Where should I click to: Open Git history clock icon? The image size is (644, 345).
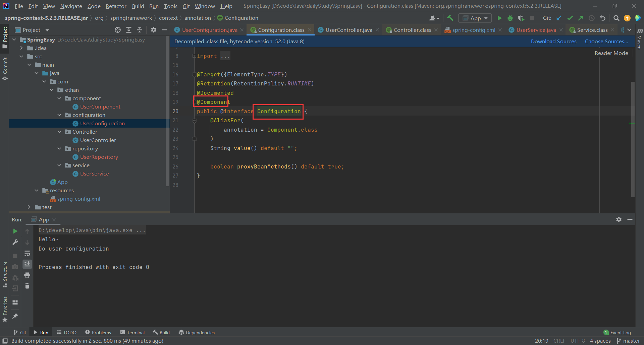[592, 18]
